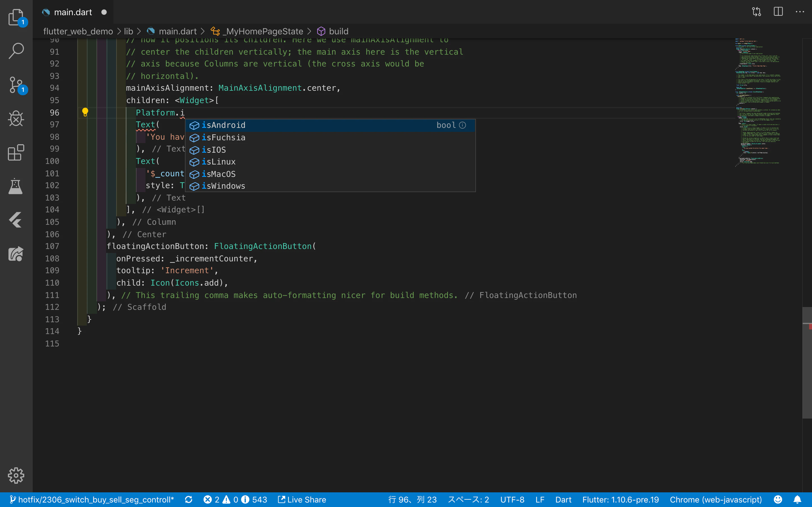Open the Live Share activity icon
The width and height of the screenshot is (812, 507).
pos(16,254)
